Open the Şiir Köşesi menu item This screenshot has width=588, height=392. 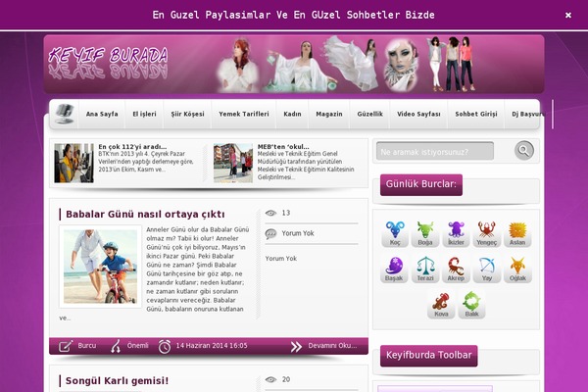click(187, 114)
